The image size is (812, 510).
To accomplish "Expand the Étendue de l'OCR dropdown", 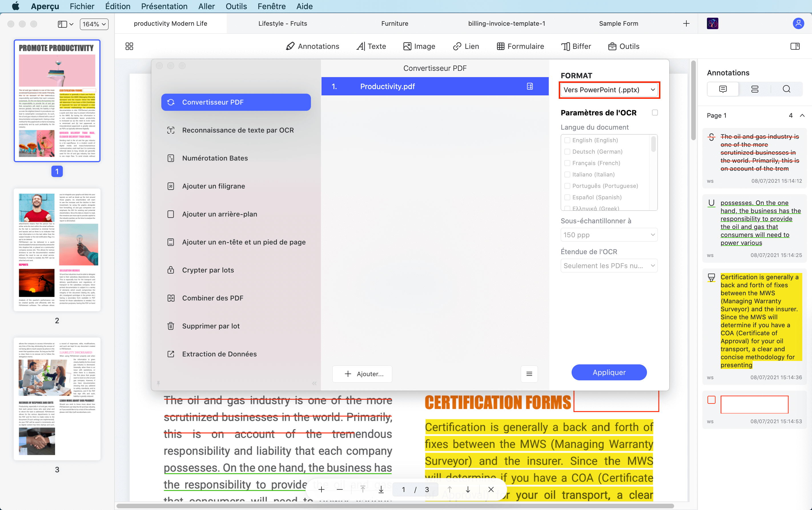I will point(609,265).
